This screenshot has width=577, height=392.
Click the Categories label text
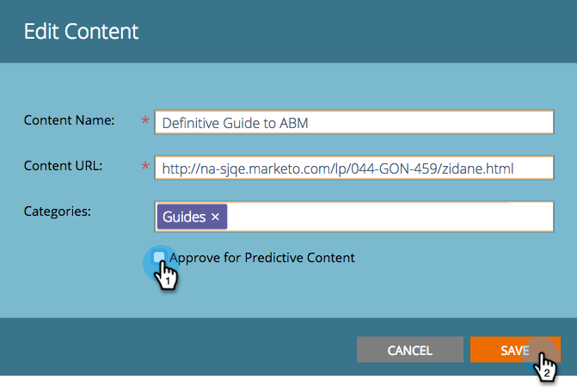(58, 211)
